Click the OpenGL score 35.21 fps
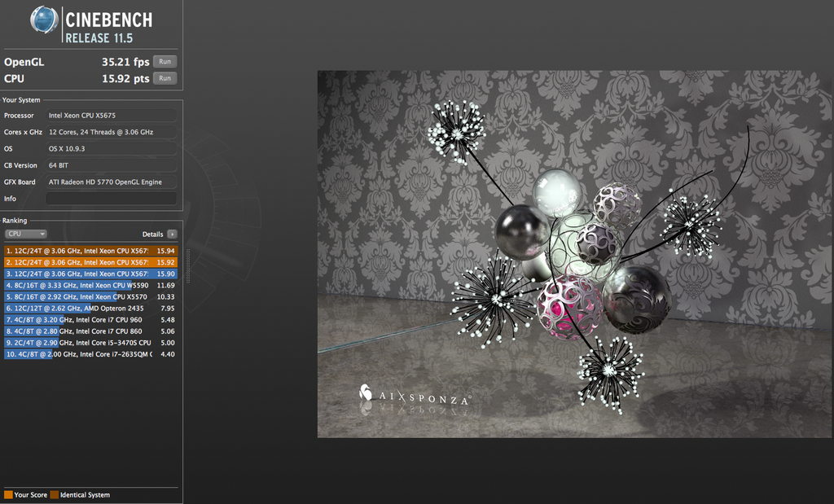 pyautogui.click(x=125, y=62)
